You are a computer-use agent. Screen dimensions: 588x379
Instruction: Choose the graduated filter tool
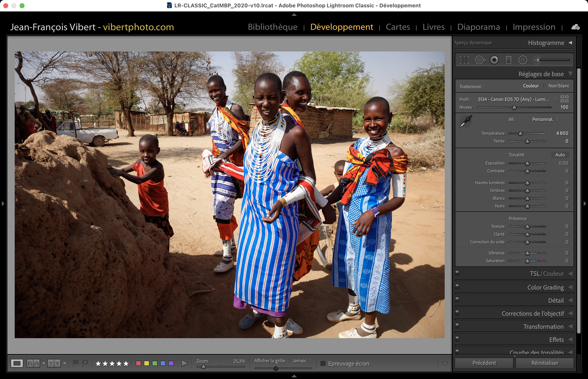(508, 60)
